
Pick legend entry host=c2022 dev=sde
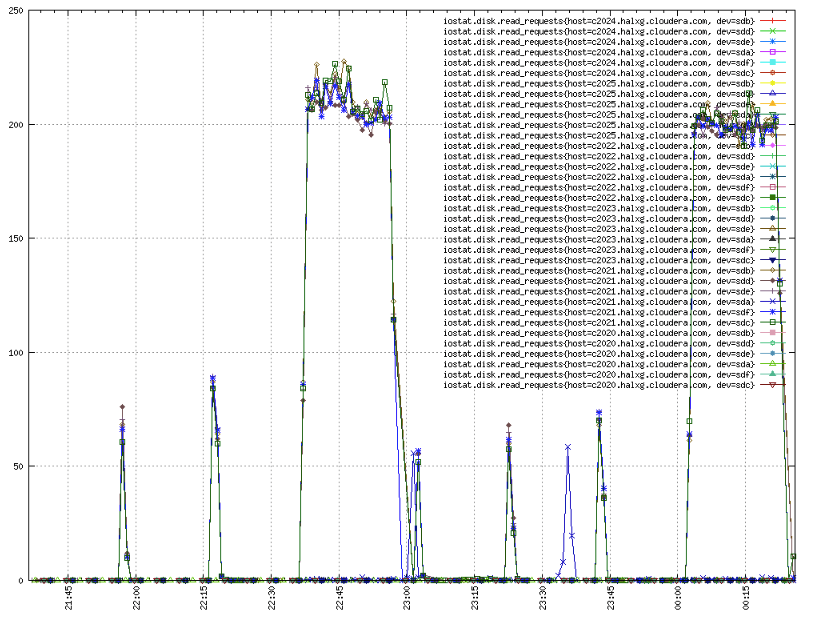point(614,167)
